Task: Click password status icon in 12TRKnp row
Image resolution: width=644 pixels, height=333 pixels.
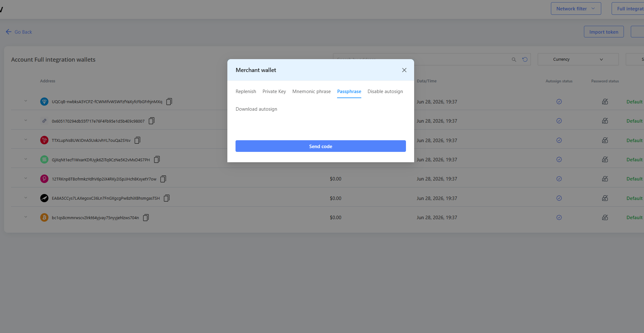Action: tap(605, 179)
